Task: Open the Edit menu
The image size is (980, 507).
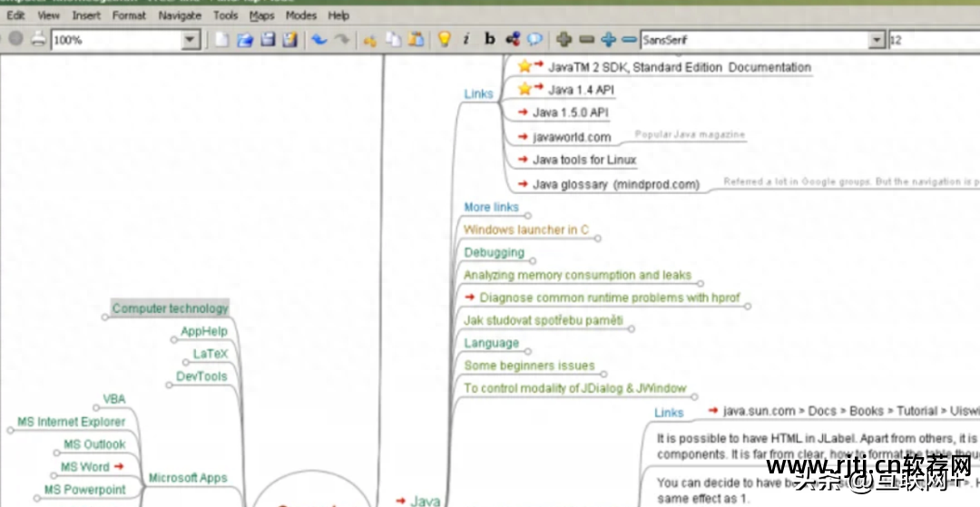Action: tap(15, 15)
